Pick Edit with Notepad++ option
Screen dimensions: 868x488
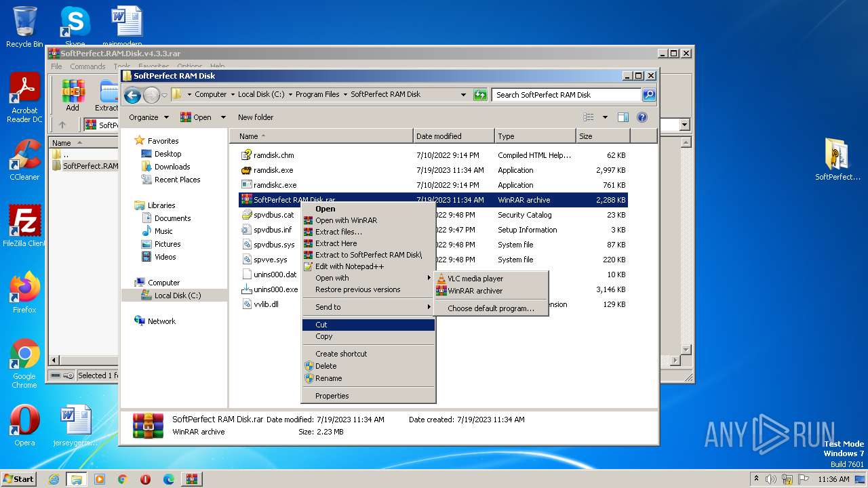pyautogui.click(x=368, y=266)
